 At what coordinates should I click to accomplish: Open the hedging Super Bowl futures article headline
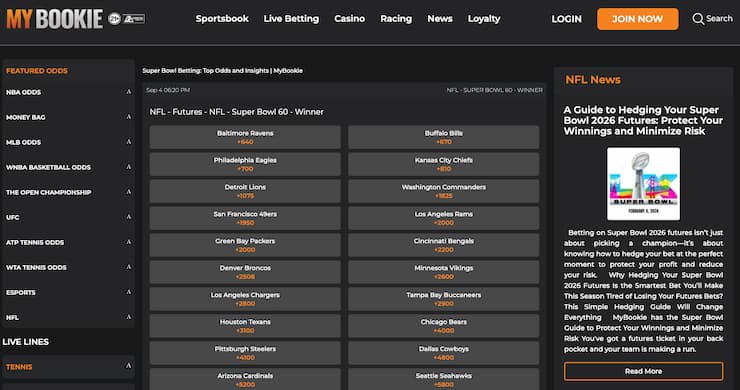(x=643, y=120)
